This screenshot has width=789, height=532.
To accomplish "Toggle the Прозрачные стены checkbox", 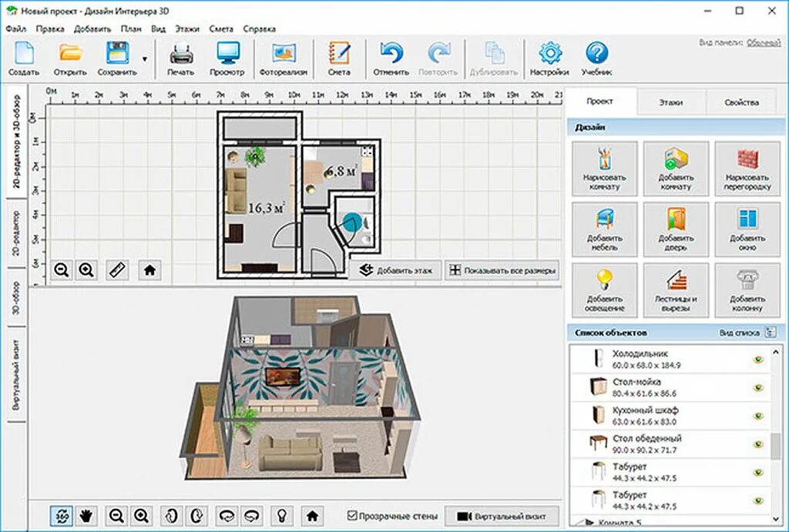I will pos(352,515).
